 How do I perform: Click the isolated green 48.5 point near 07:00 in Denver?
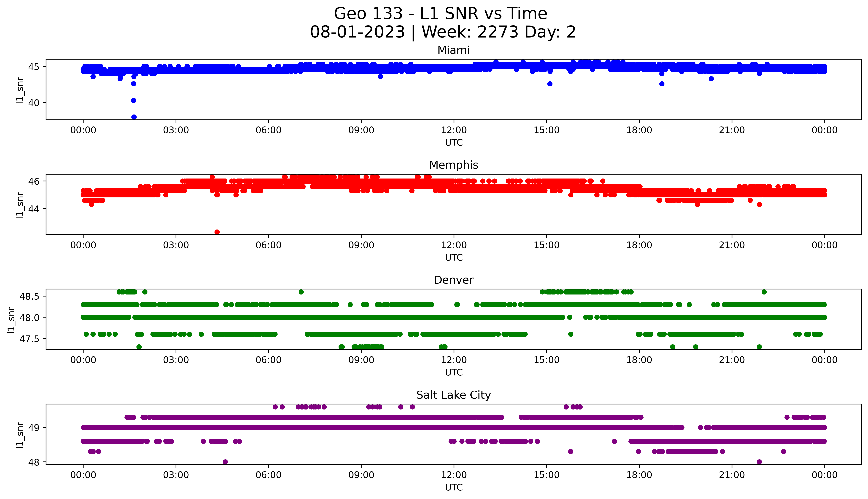[x=301, y=292]
